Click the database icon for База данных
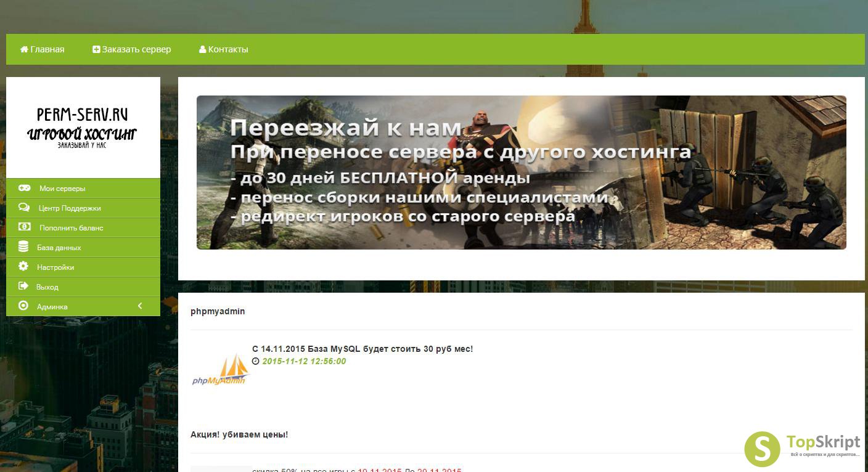The image size is (868, 472). (23, 247)
